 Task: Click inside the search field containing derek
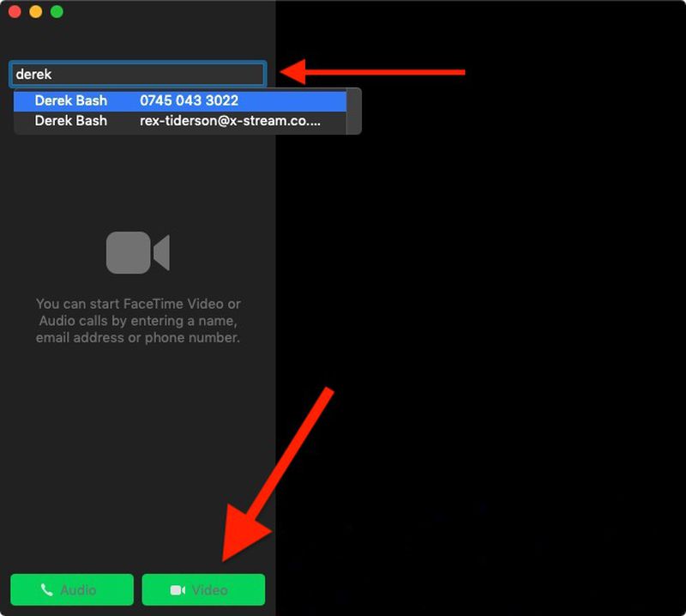(x=137, y=74)
